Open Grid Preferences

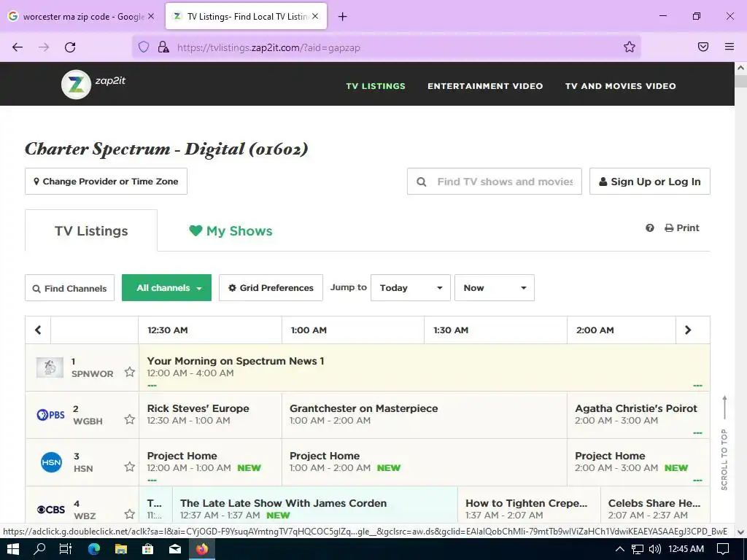click(x=271, y=287)
